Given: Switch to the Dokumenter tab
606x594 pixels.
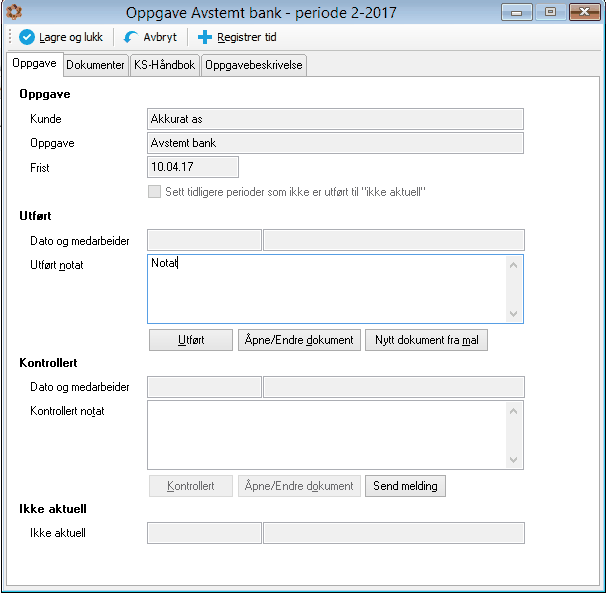Looking at the screenshot, I should click(95, 65).
